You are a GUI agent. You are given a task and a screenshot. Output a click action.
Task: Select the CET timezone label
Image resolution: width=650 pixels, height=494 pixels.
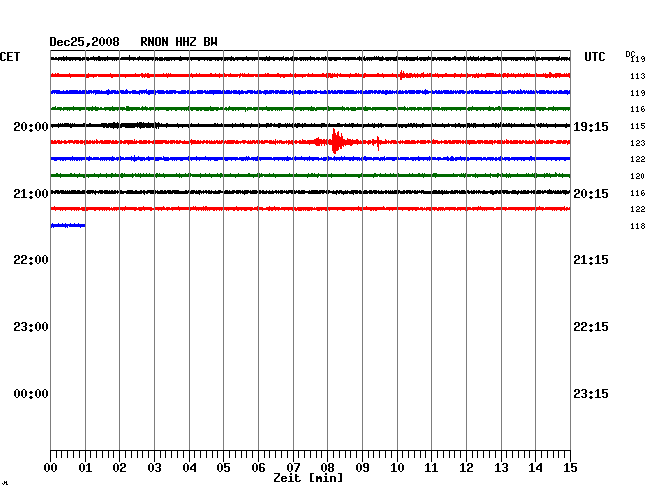(x=10, y=57)
